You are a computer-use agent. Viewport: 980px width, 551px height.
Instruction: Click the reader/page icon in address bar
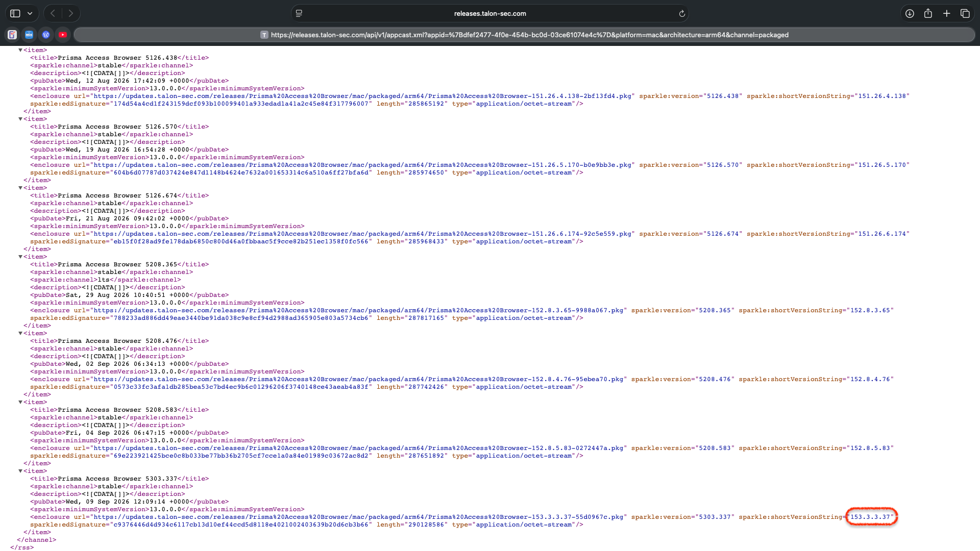coord(299,13)
